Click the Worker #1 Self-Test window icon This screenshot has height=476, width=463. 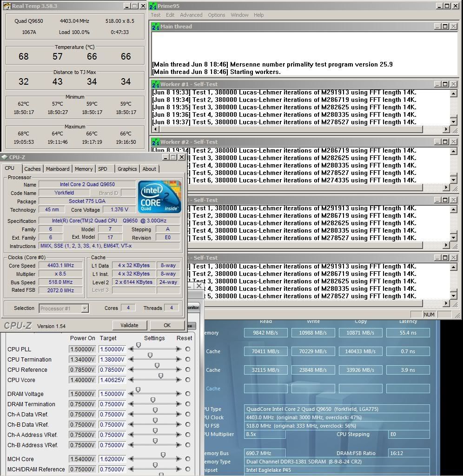(156, 84)
